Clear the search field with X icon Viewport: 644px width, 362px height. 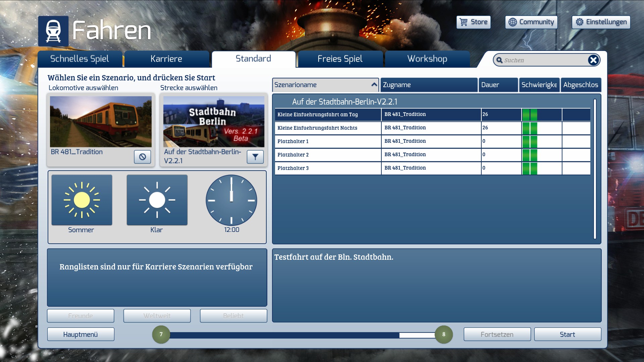tap(593, 60)
